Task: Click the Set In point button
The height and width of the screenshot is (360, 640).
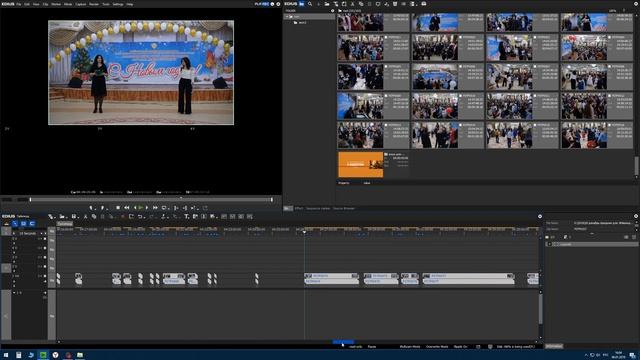Action: 91,208
